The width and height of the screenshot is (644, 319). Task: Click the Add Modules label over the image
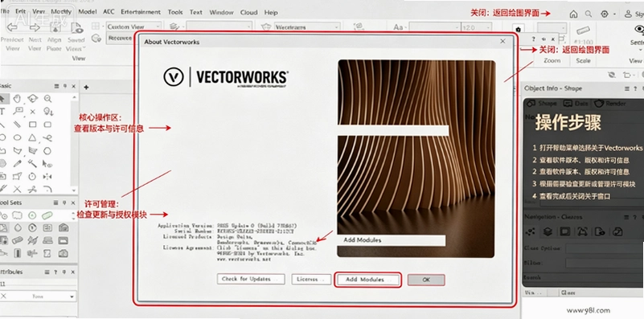(363, 240)
